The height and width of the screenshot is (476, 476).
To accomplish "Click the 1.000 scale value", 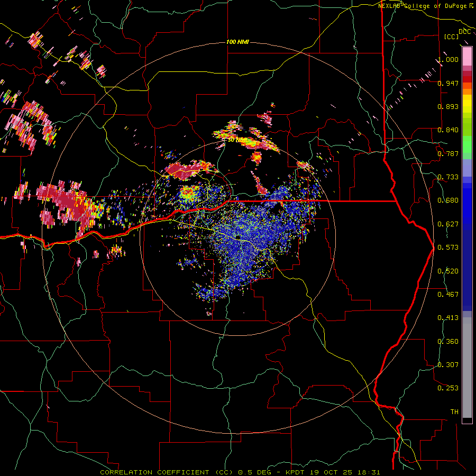I will tap(448, 59).
